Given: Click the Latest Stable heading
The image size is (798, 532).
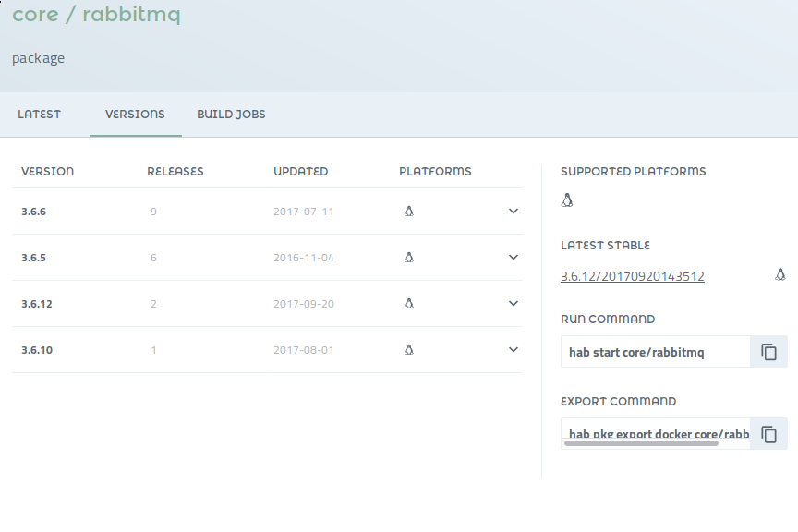Looking at the screenshot, I should (605, 246).
